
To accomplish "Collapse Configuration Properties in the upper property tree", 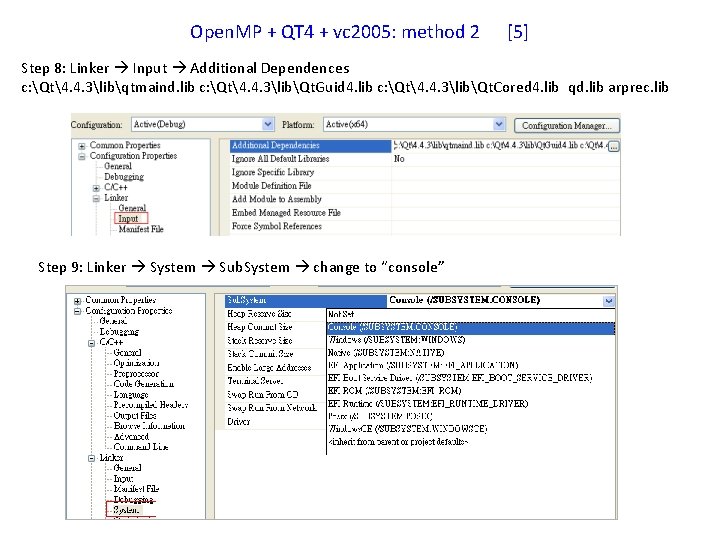I will tap(81, 157).
